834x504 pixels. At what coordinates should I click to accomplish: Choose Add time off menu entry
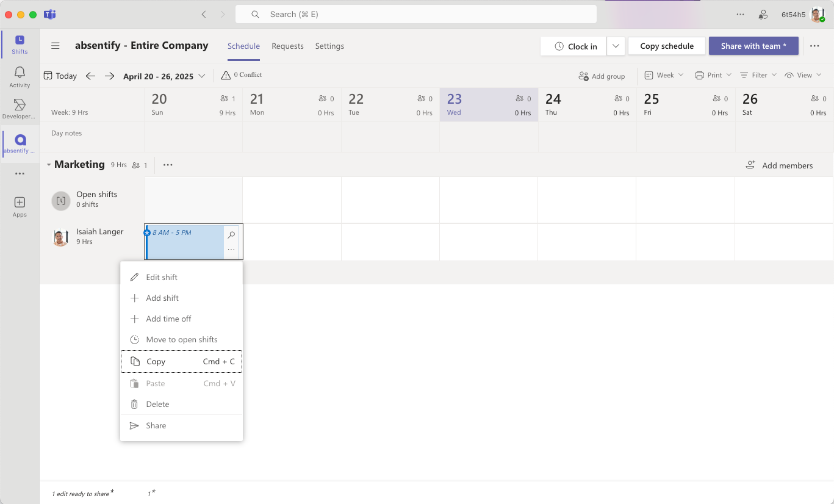click(181, 319)
